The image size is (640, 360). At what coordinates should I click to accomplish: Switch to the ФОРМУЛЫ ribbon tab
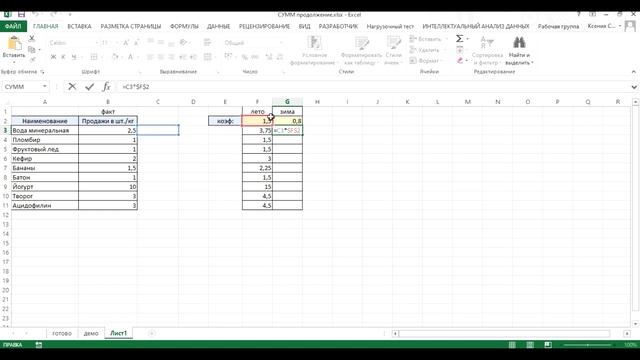[x=184, y=26]
